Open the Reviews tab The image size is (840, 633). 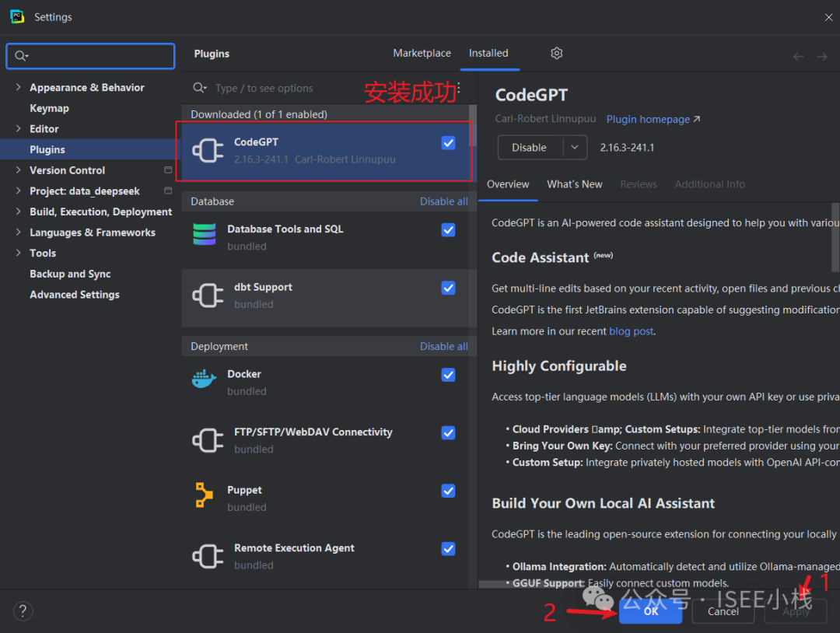point(638,184)
